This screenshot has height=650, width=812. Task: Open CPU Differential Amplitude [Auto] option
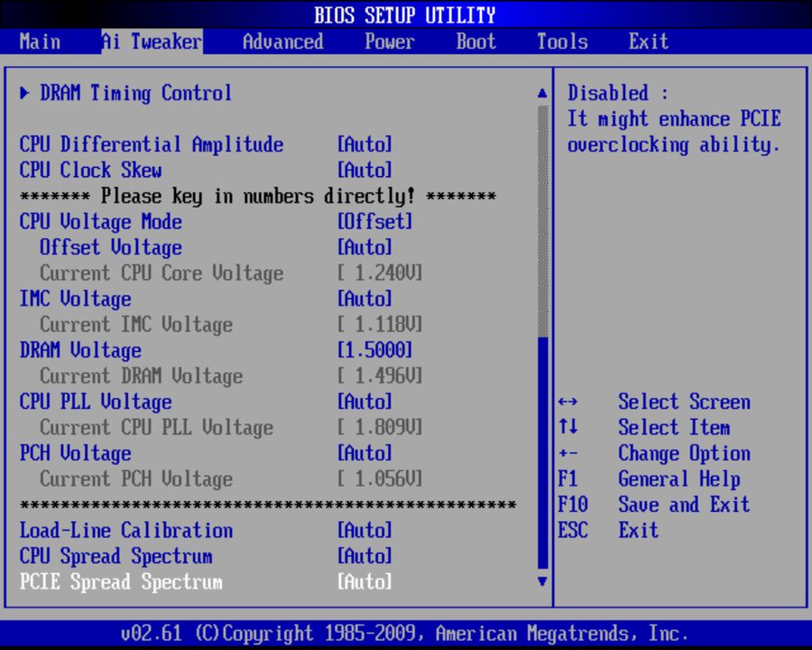pos(364,144)
